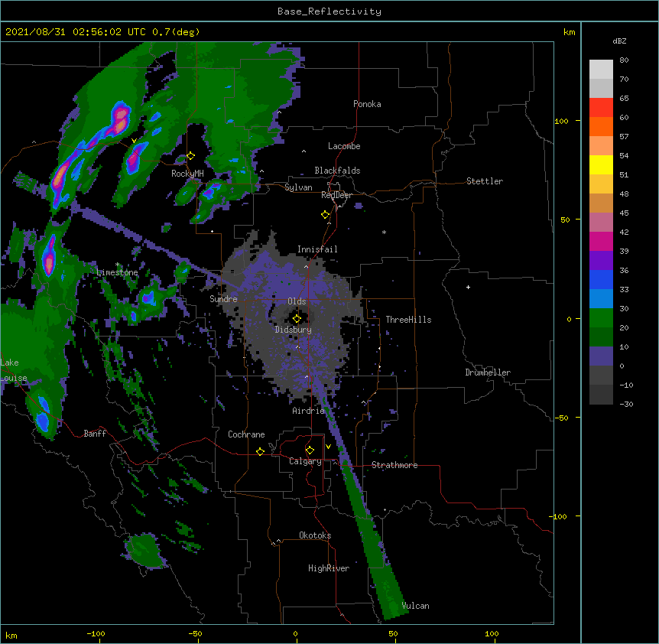Click the dBZ legend heading
659x644 pixels.
pyautogui.click(x=619, y=41)
